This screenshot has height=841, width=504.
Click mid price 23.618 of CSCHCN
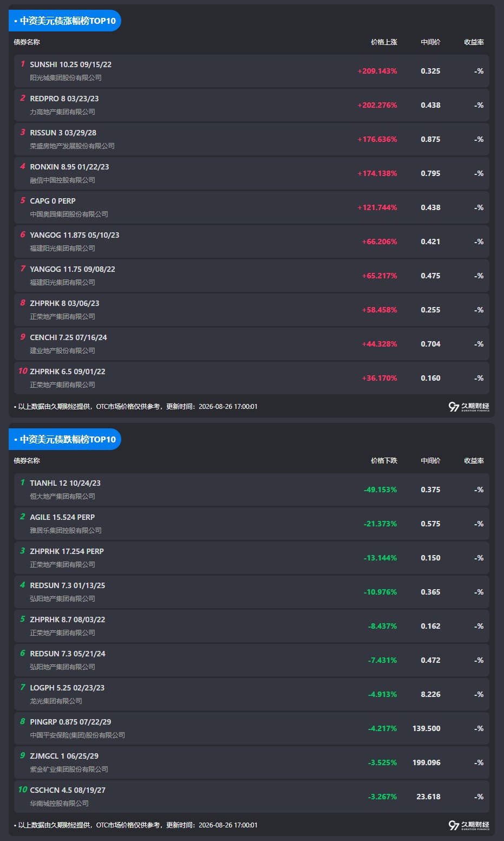click(429, 797)
